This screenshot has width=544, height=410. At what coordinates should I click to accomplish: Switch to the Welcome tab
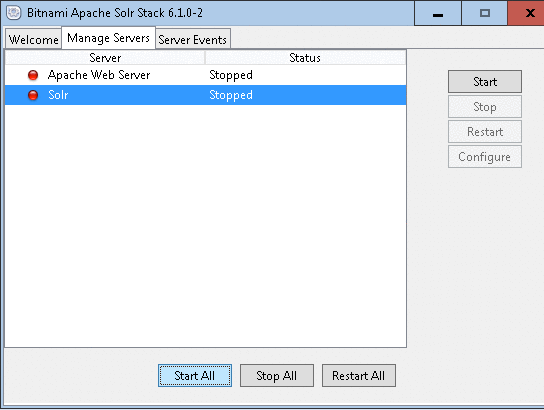[x=34, y=39]
